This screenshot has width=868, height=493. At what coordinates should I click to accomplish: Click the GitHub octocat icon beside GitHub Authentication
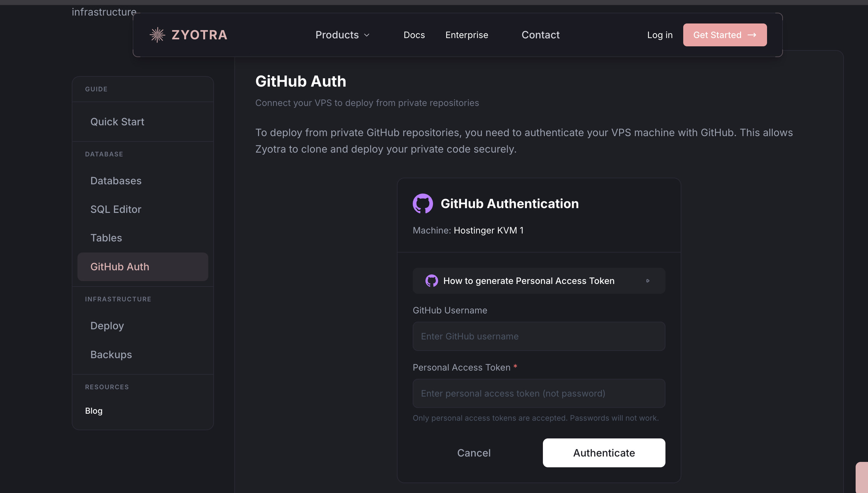tap(422, 203)
